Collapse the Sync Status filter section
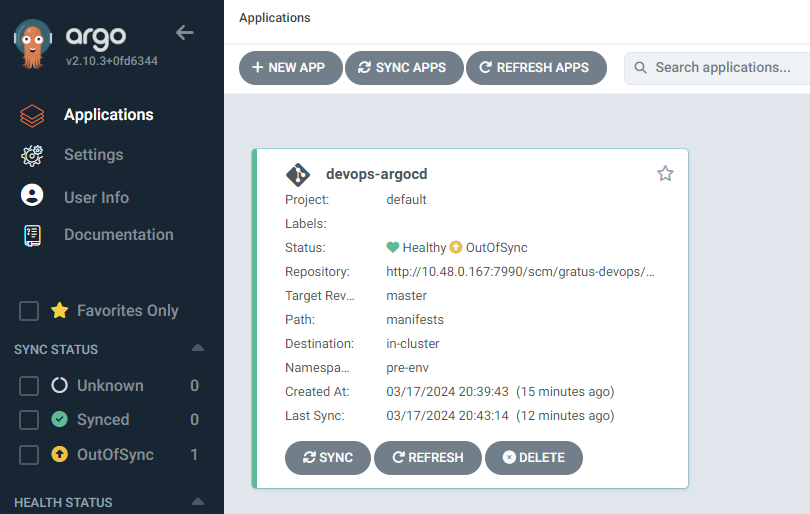This screenshot has height=514, width=810. click(x=197, y=349)
